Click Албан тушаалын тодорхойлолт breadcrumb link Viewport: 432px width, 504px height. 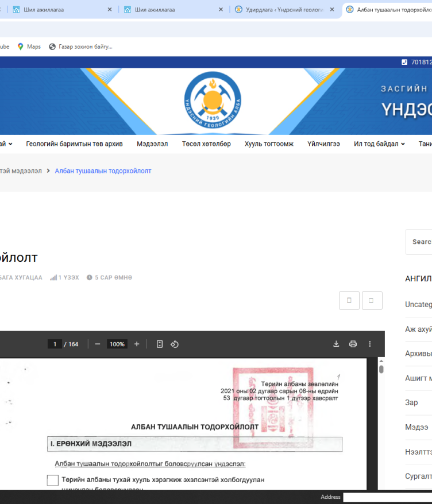click(103, 170)
